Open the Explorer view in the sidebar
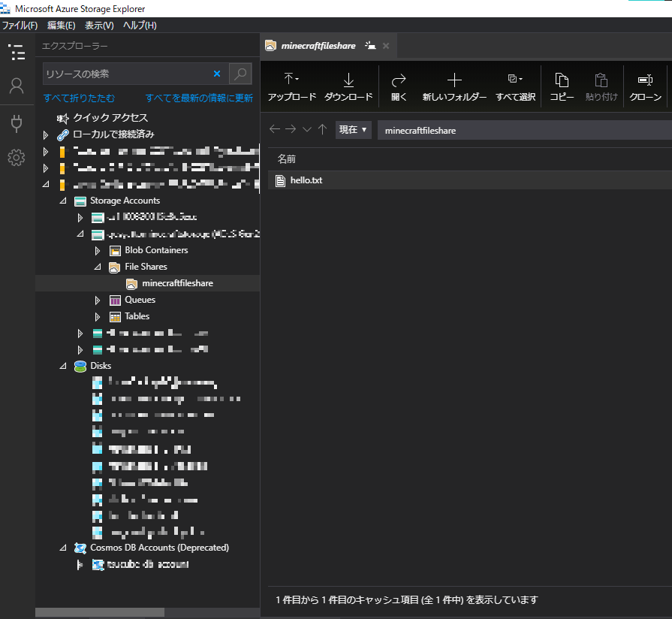The image size is (672, 619). point(17,52)
